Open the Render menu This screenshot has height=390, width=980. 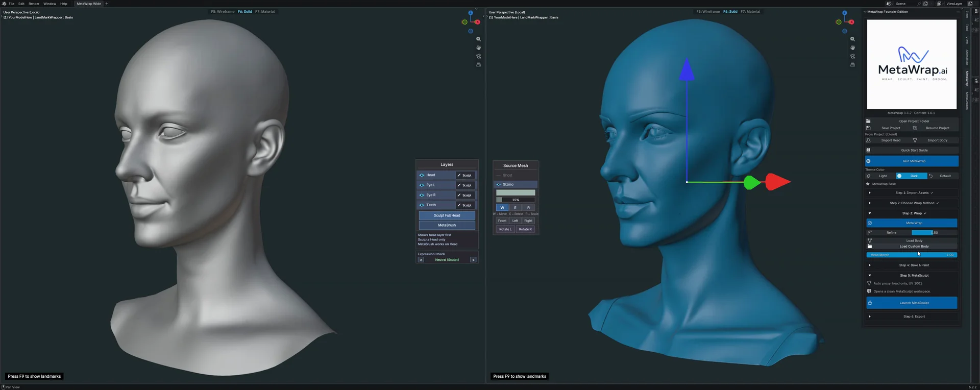[x=34, y=4]
